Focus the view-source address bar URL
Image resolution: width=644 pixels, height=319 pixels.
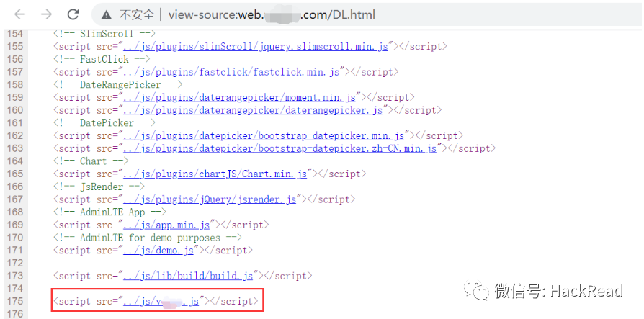tap(272, 15)
